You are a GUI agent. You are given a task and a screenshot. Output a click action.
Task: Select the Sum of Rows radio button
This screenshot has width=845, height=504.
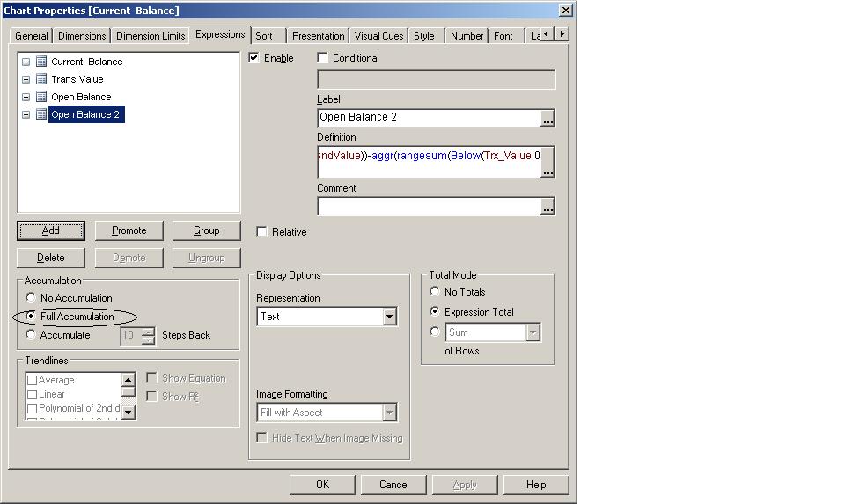434,332
